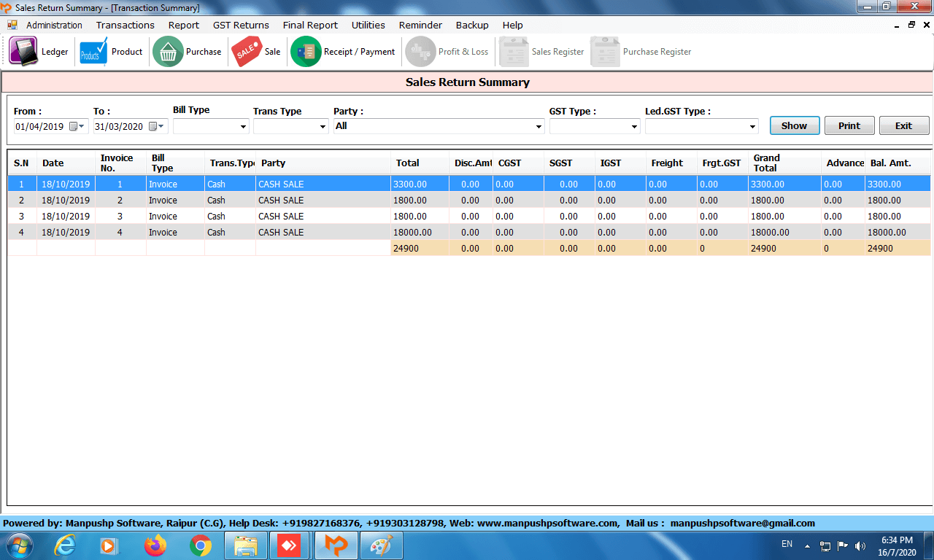Click the Date column header
The image size is (934, 560).
click(x=66, y=163)
